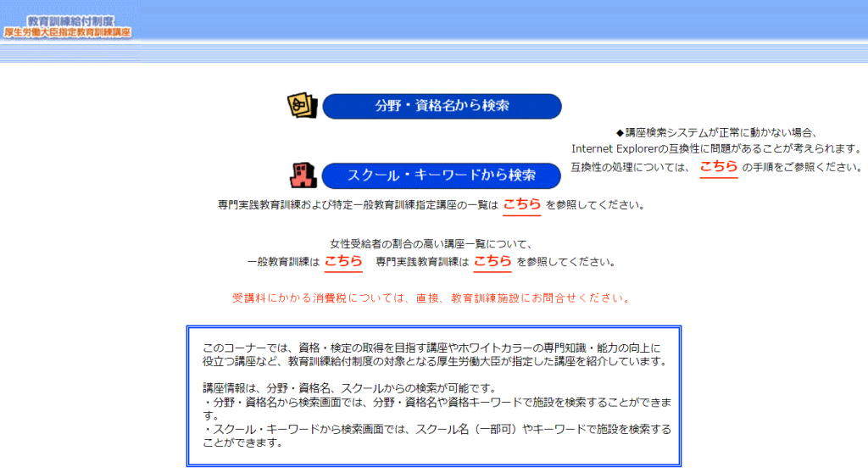The width and height of the screenshot is (868, 473).
Task: Click text Internet Explorerの互換性に問題があることが考えられます
Action: pyautogui.click(x=716, y=148)
